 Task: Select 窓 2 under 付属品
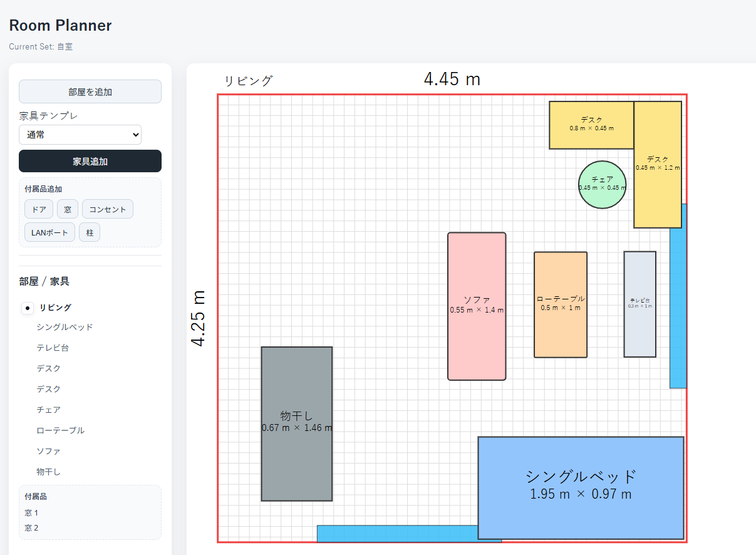pyautogui.click(x=31, y=528)
